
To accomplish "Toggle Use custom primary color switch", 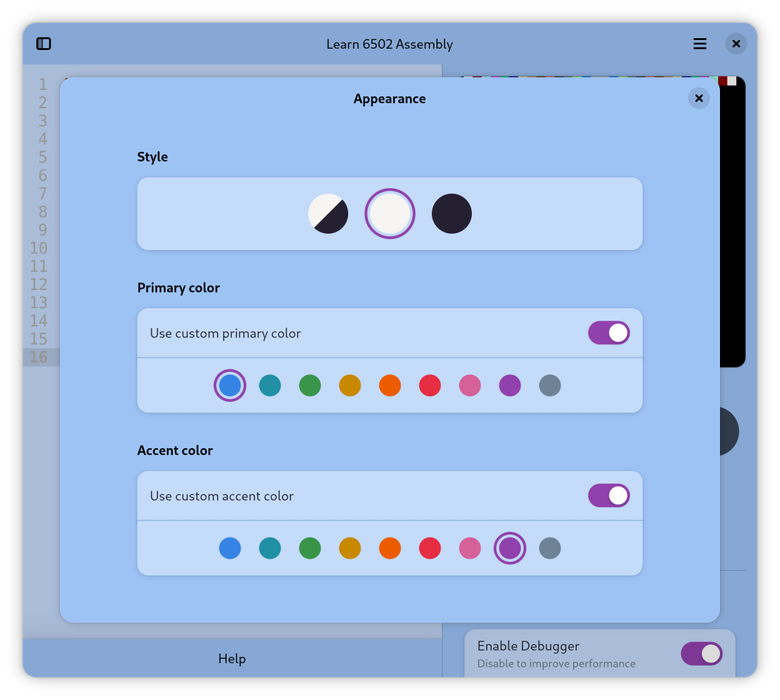I will click(x=609, y=333).
